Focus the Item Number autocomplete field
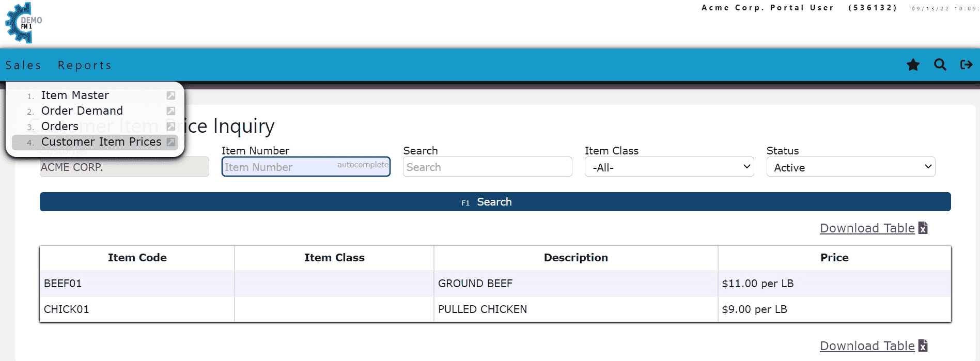 click(x=306, y=167)
